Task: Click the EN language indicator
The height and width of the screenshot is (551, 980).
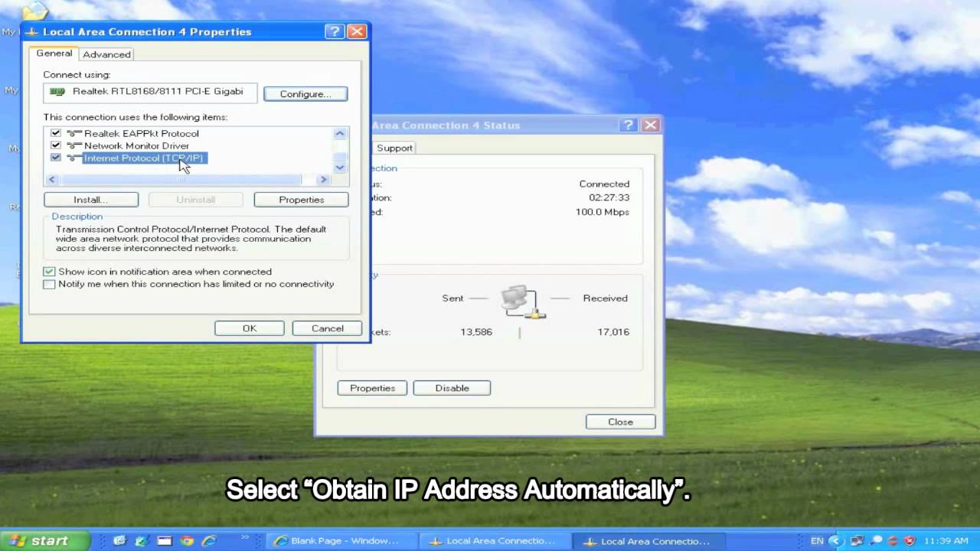Action: [x=817, y=540]
